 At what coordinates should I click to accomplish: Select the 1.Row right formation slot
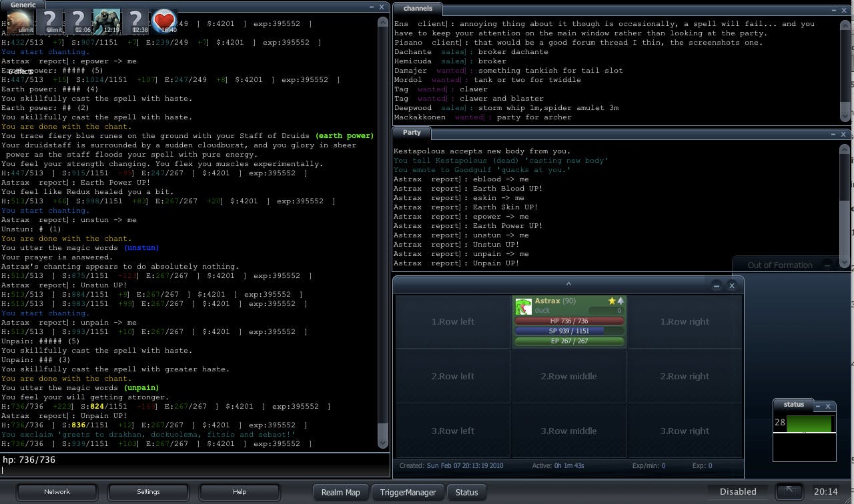point(685,321)
